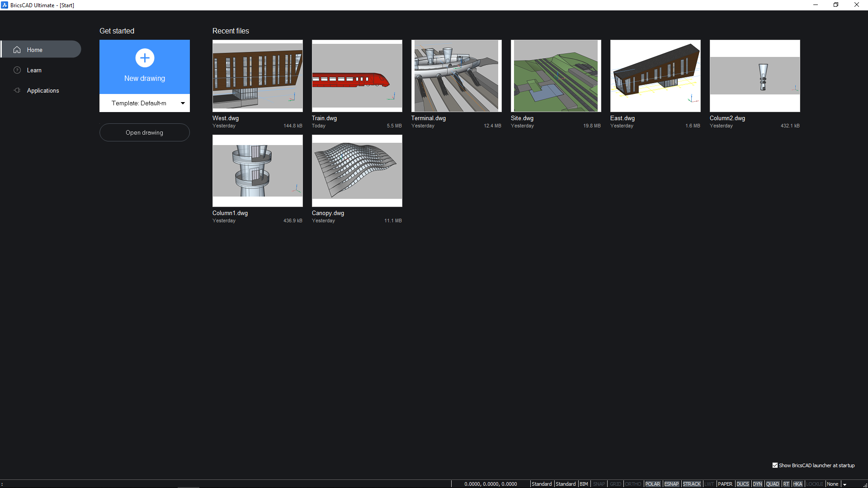Image resolution: width=868 pixels, height=488 pixels.
Task: Toggle POLAR in status bar
Action: pyautogui.click(x=652, y=484)
